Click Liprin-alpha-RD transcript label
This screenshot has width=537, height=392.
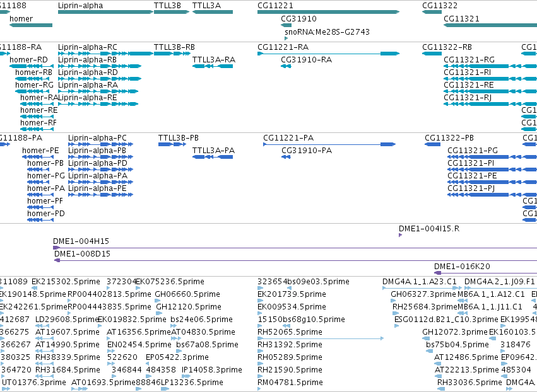coord(88,72)
